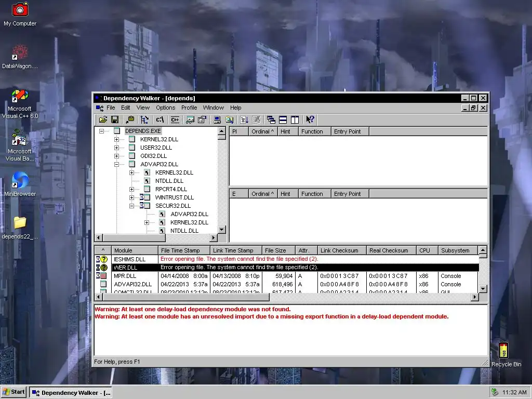Expand the WINTRUST.DLL tree node

[x=131, y=197]
